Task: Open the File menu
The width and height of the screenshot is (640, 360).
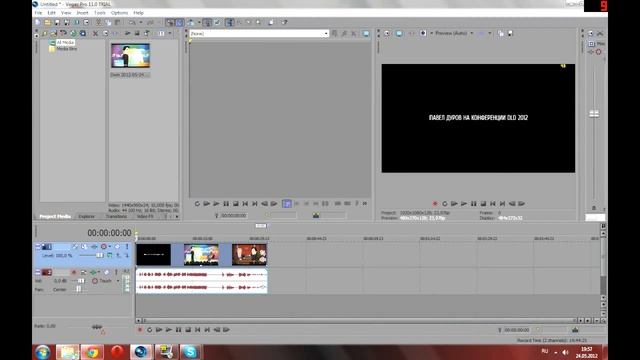Action: 38,13
